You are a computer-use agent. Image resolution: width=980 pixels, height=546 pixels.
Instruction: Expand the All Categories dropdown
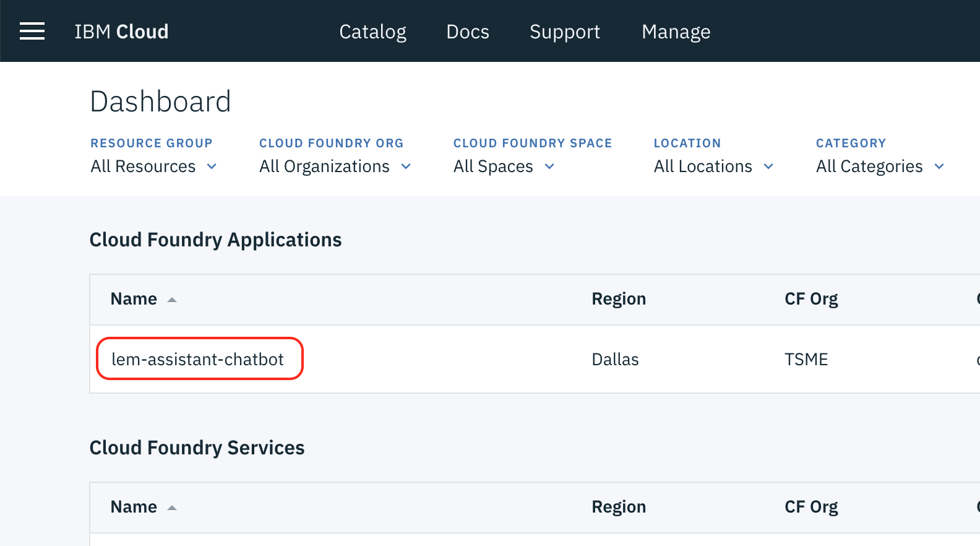(x=880, y=167)
